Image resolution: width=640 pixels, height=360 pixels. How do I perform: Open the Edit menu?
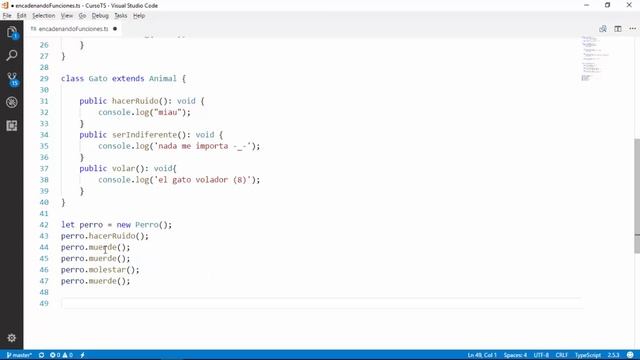pyautogui.click(x=21, y=16)
